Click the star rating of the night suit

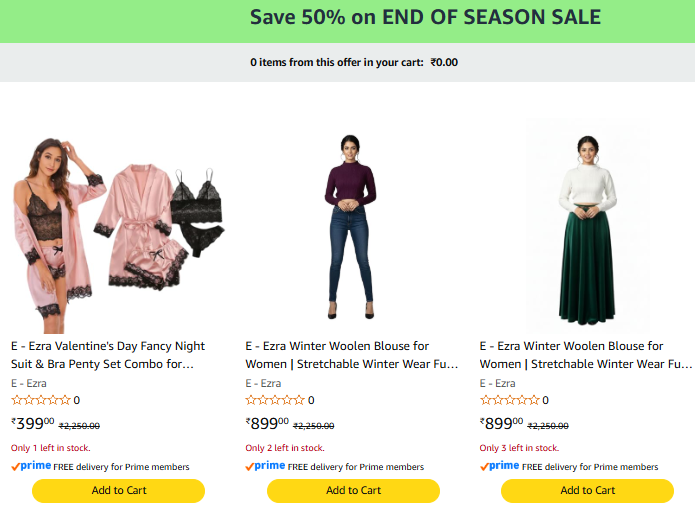tap(40, 400)
